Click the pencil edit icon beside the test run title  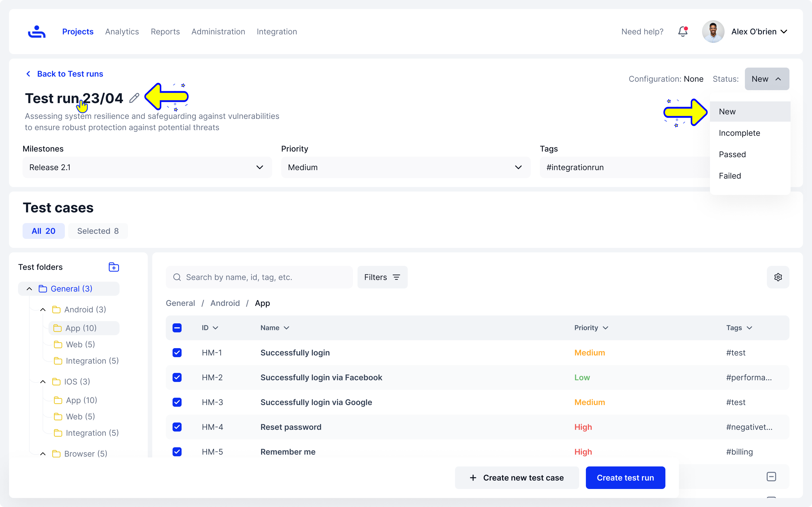pyautogui.click(x=134, y=98)
